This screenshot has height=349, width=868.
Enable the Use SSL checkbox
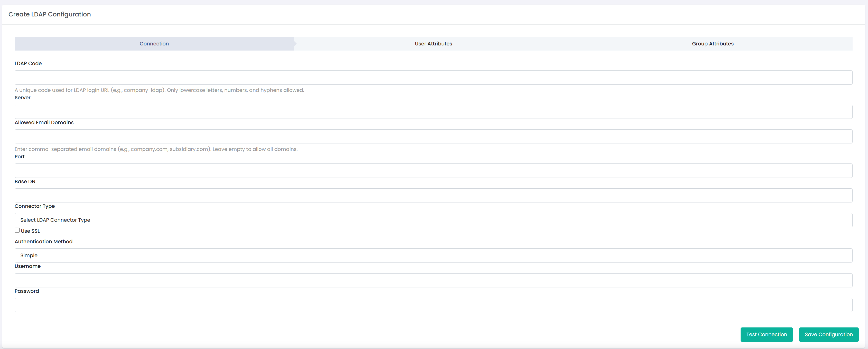click(17, 230)
